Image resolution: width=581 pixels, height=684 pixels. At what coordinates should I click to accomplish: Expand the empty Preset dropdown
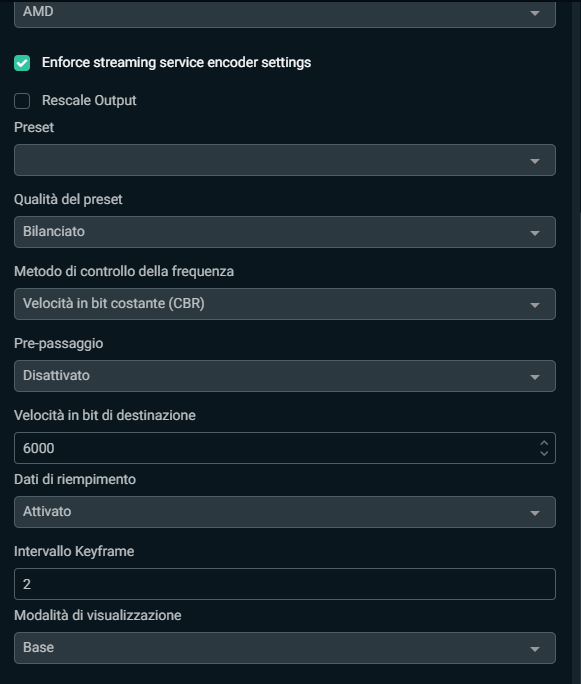click(x=285, y=160)
